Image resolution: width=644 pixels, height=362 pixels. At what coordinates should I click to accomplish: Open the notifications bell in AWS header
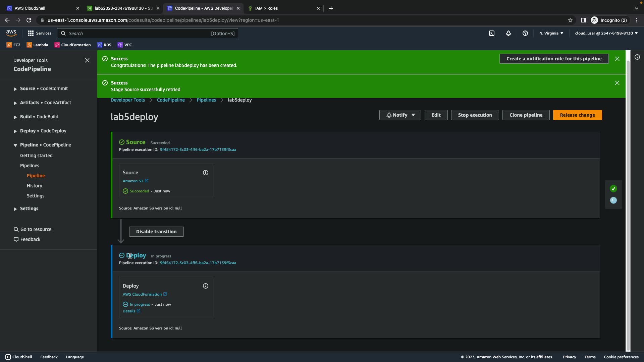coord(508,33)
